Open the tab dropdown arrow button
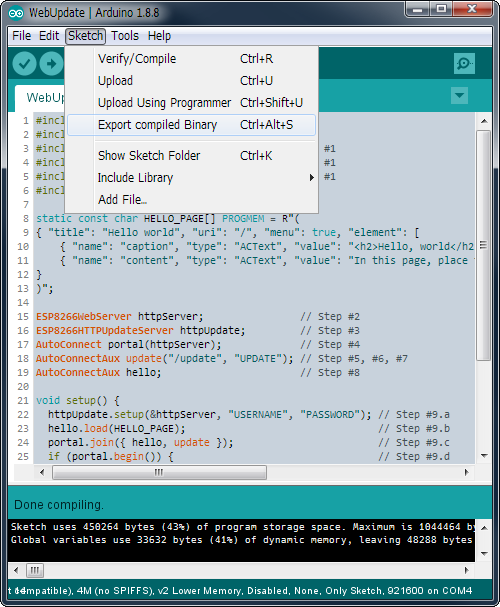This screenshot has height=607, width=500. click(x=459, y=95)
